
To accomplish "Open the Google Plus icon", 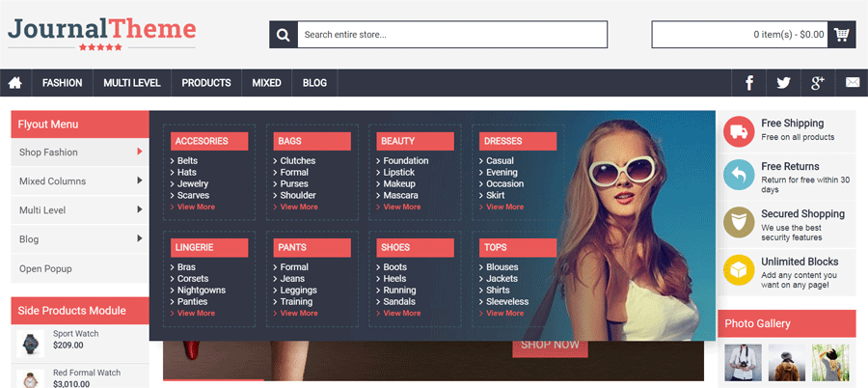I will [817, 83].
